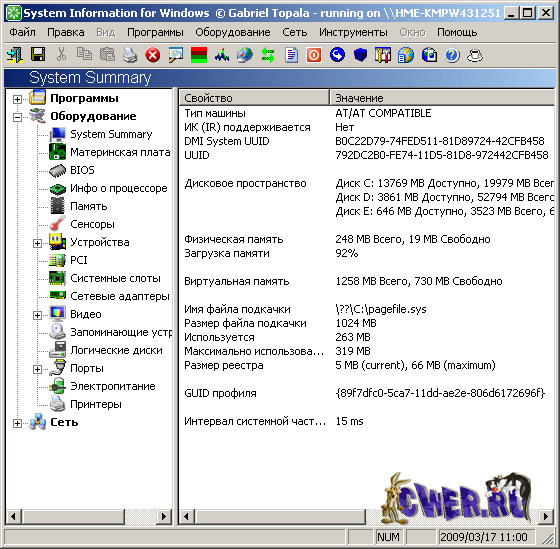560x549 pixels.
Task: Click the blue round arrow icon
Action: [x=337, y=55]
